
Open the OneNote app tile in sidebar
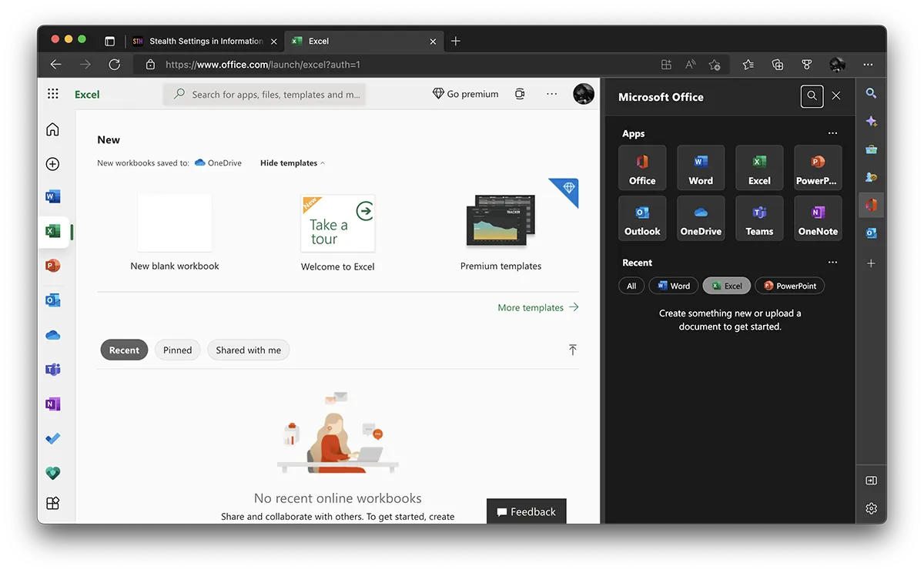click(x=818, y=218)
